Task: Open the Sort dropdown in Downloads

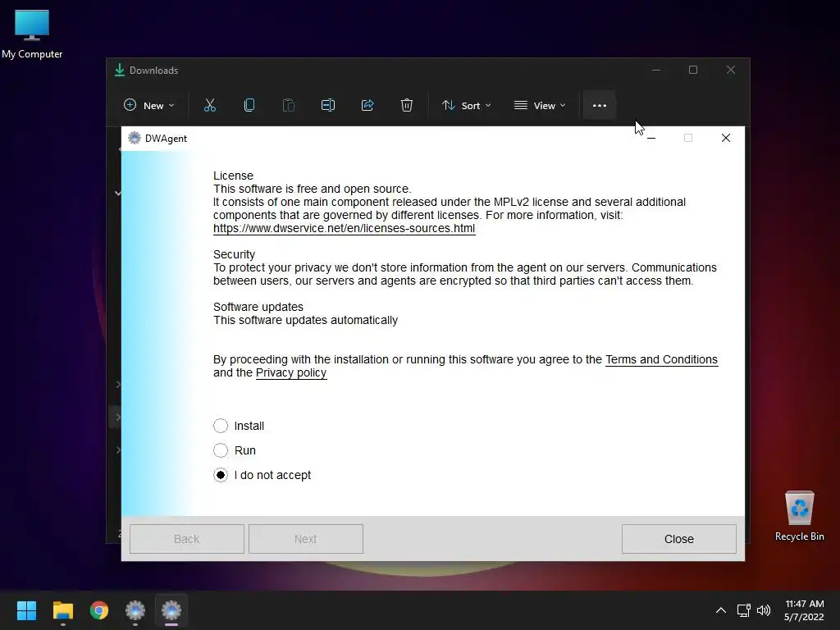Action: (466, 106)
